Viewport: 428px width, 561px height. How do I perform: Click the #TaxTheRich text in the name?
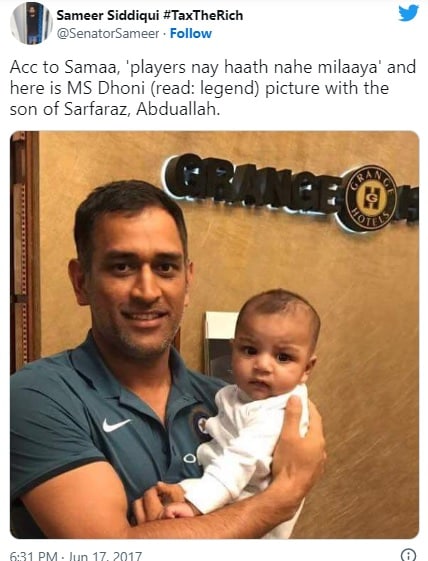(203, 15)
